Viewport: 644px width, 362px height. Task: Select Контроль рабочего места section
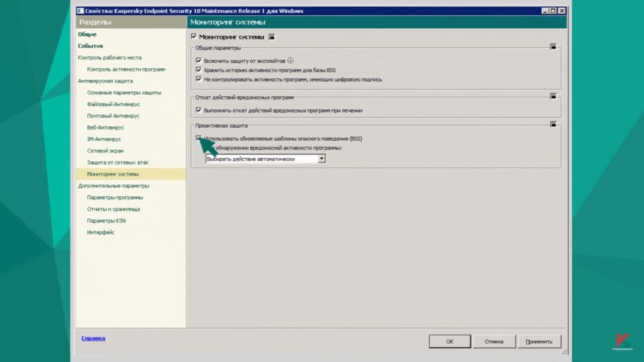[109, 58]
